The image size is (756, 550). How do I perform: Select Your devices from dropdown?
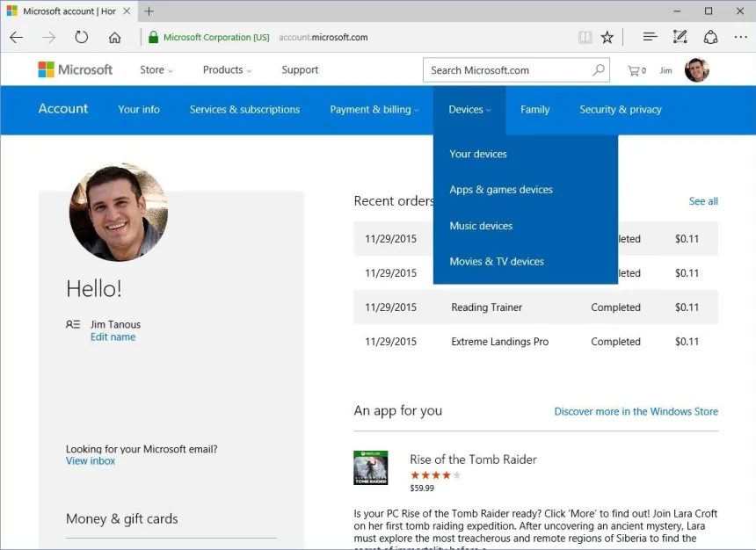(478, 154)
